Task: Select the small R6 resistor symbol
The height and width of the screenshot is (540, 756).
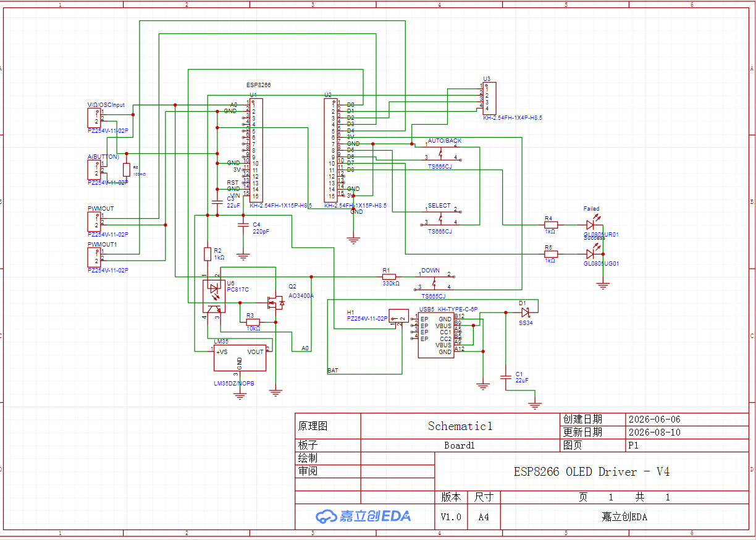Action: coord(127,169)
